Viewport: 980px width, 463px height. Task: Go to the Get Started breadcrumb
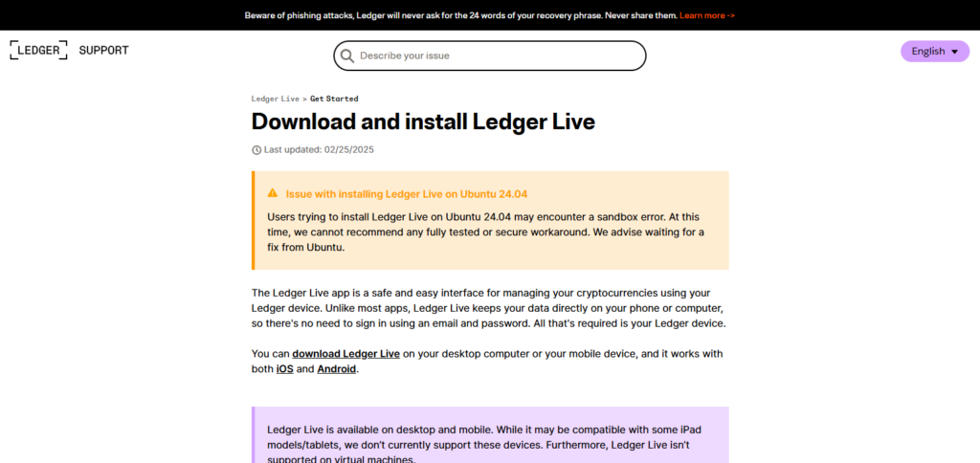[x=334, y=99]
